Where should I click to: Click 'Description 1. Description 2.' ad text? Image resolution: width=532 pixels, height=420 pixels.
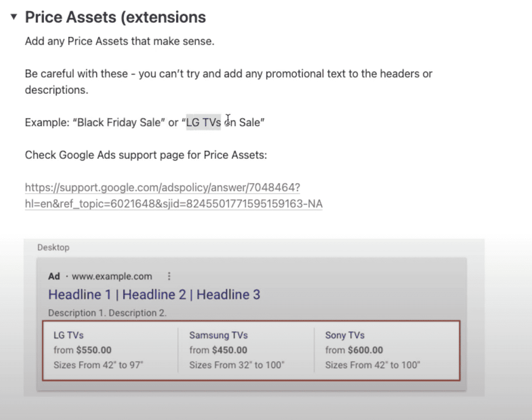point(107,313)
